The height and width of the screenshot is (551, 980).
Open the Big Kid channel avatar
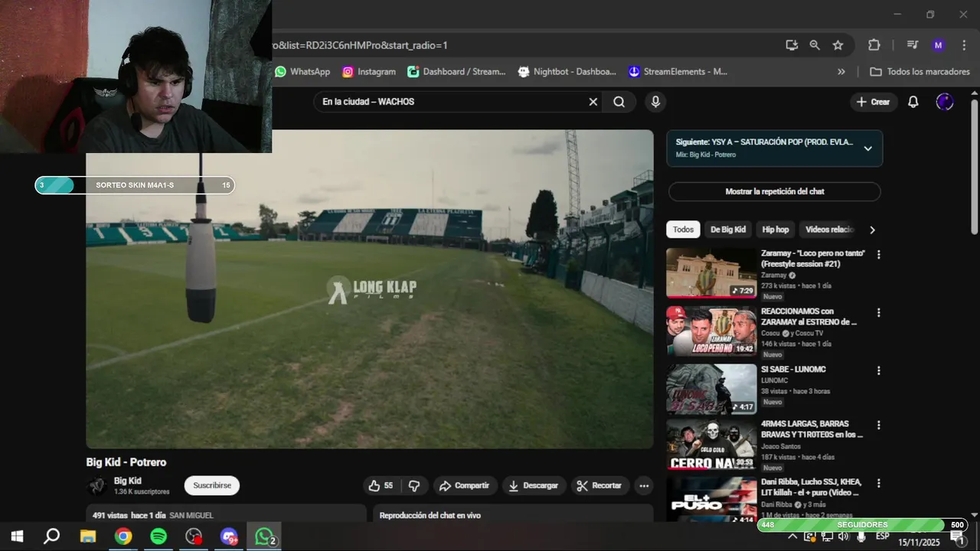coord(96,486)
